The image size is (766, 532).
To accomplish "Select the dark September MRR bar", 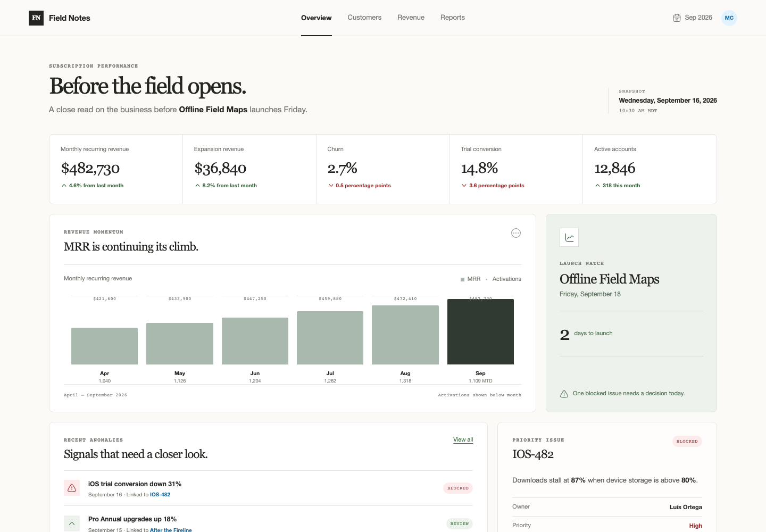I will click(x=481, y=332).
